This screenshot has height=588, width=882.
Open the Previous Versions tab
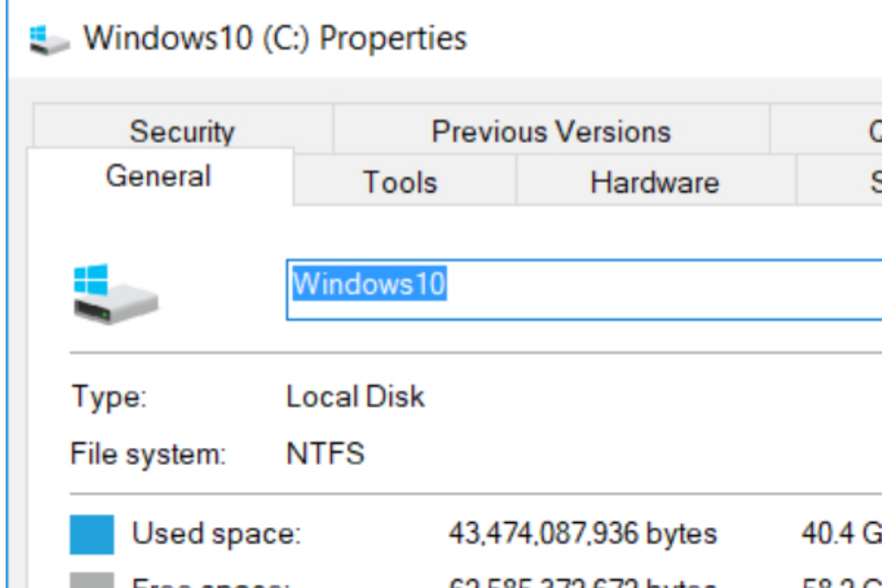[x=551, y=132]
